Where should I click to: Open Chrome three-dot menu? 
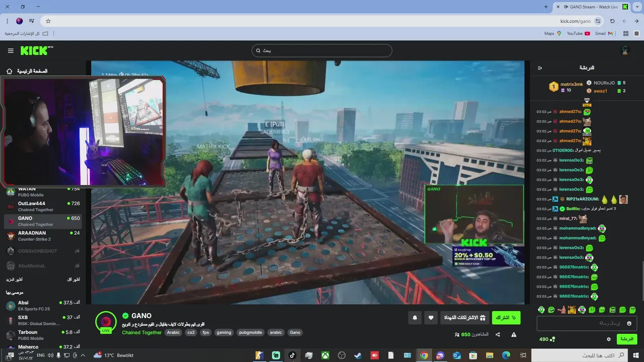coord(7,21)
